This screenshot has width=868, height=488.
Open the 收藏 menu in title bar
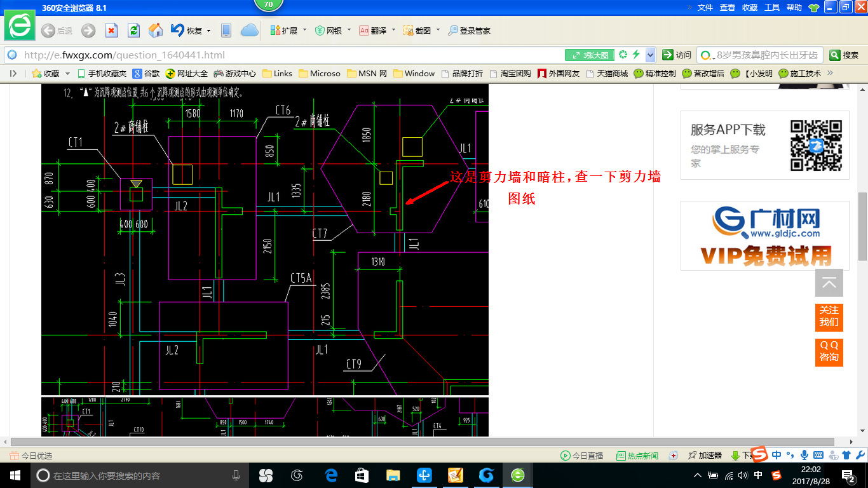coord(750,8)
